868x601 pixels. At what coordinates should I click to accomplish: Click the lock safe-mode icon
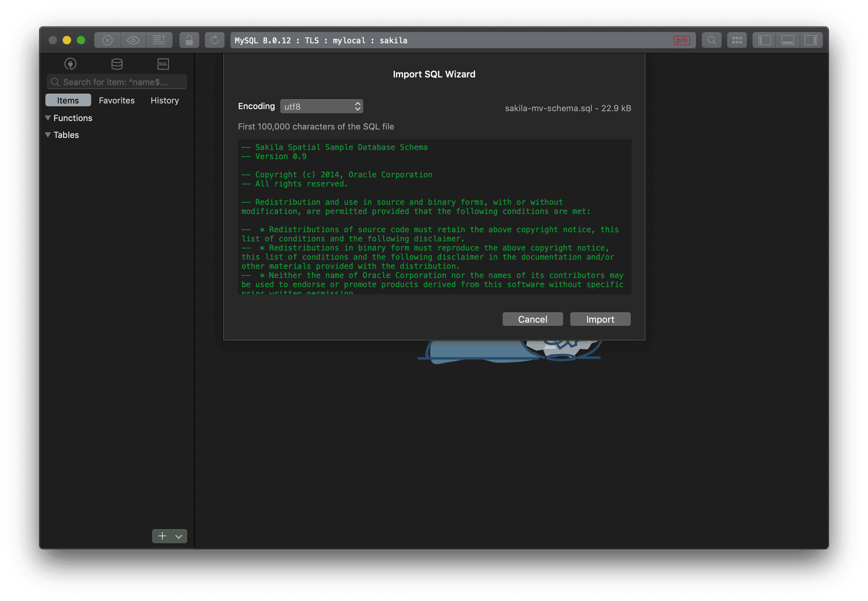pos(189,40)
